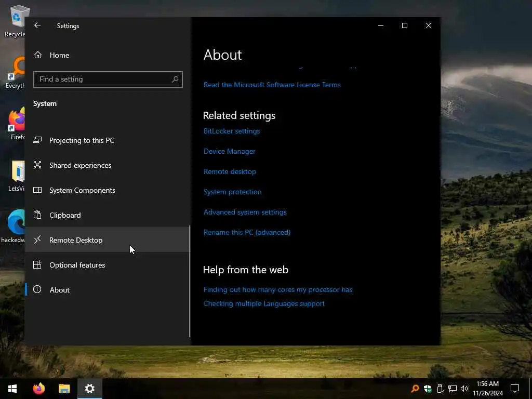Open System protection link
Screen dimensions: 532x399
(x=232, y=192)
